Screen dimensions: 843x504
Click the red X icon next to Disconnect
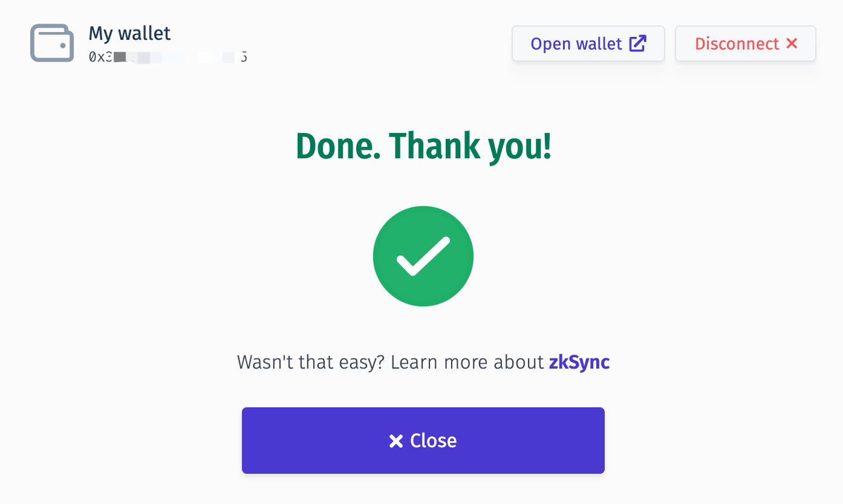(x=792, y=44)
